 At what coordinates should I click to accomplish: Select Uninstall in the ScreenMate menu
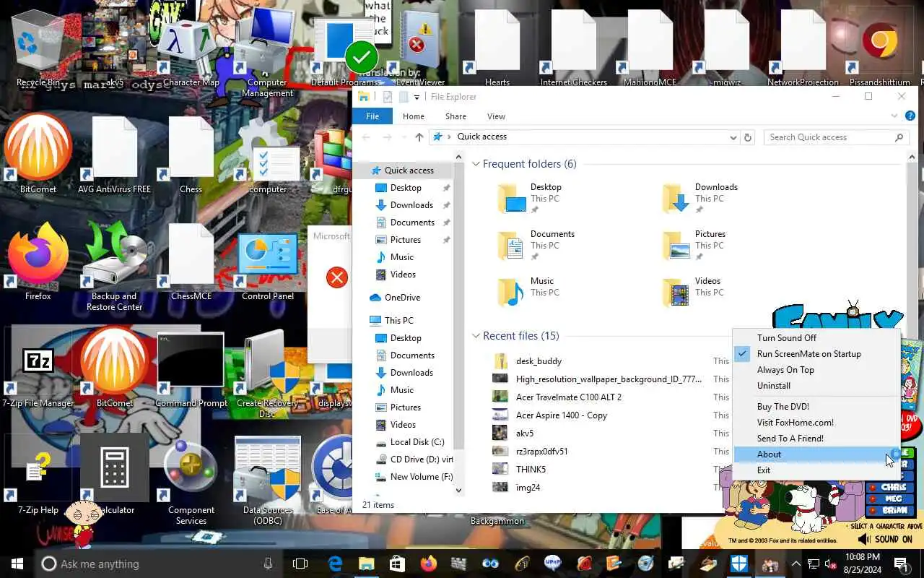[x=816, y=386]
